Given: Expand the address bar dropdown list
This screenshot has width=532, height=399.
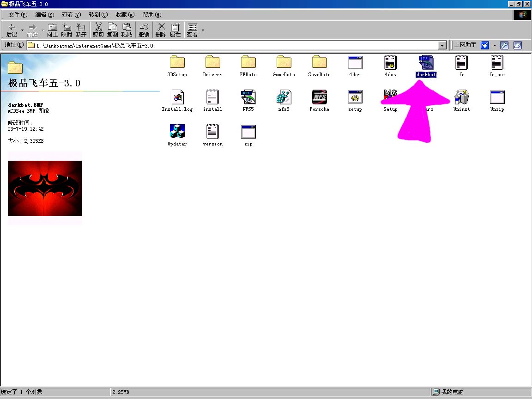Looking at the screenshot, I should pyautogui.click(x=442, y=45).
